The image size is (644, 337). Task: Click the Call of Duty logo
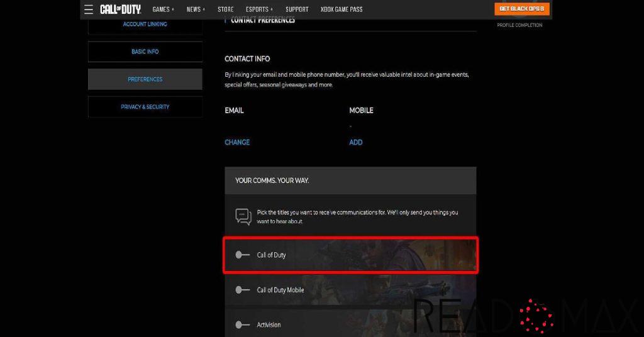tap(120, 9)
